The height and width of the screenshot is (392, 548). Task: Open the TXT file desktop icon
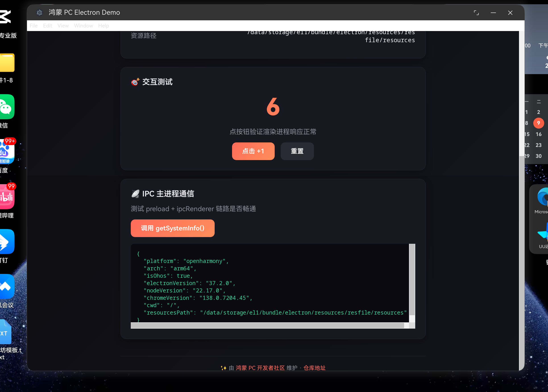click(x=6, y=332)
